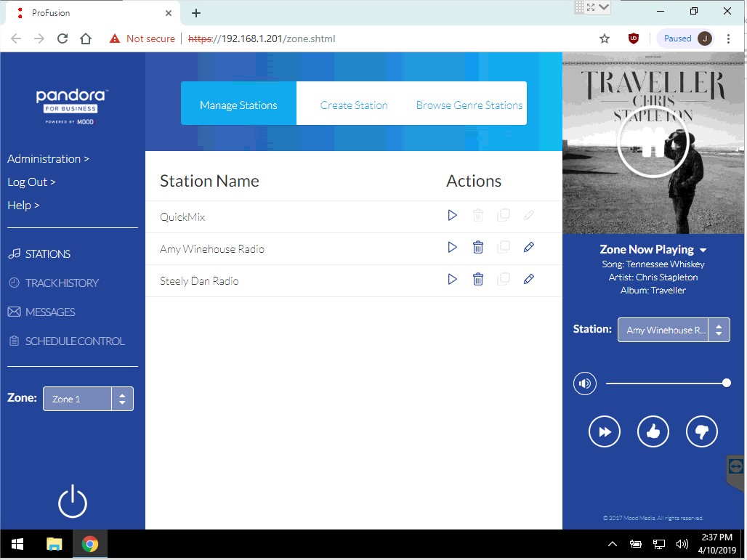Expand the Zone Now Playing dropdown arrow
This screenshot has height=560, width=747.
click(703, 250)
